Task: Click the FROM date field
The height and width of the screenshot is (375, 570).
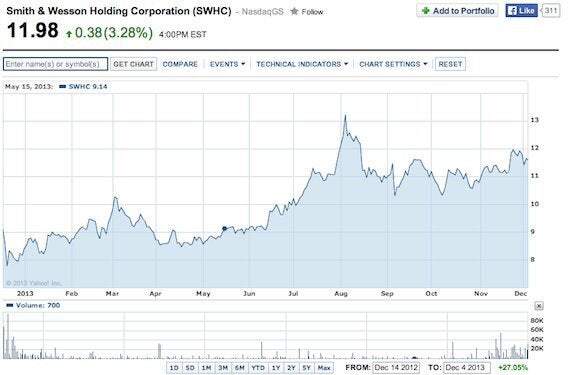Action: pos(396,368)
